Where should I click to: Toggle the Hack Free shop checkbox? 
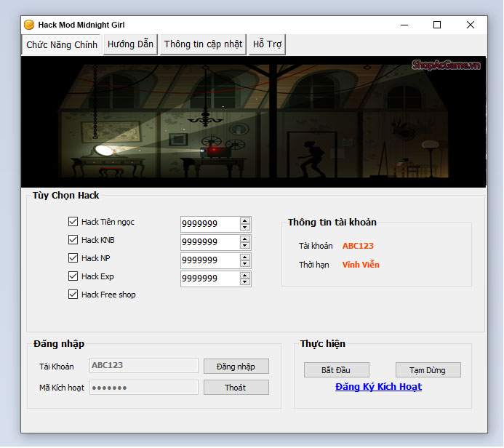click(73, 295)
